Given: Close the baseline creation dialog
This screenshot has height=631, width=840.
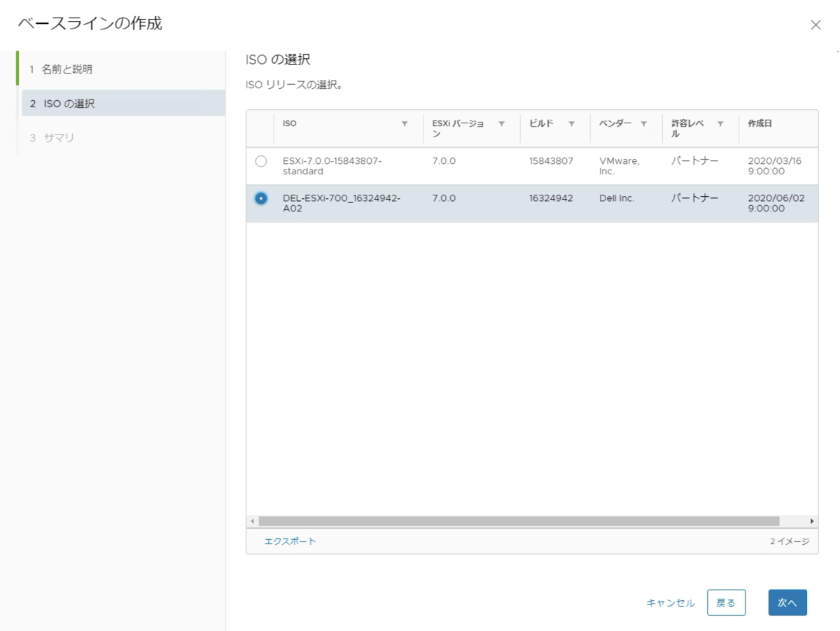Looking at the screenshot, I should click(815, 25).
